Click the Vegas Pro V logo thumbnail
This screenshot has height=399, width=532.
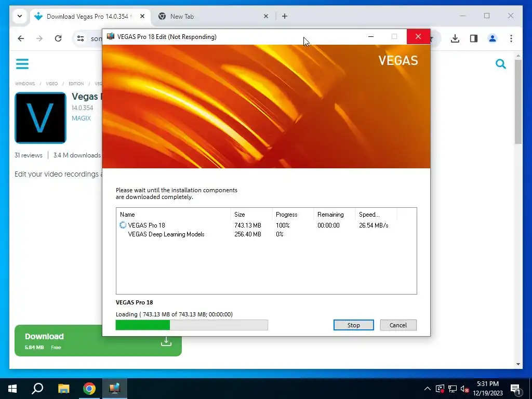coord(41,118)
